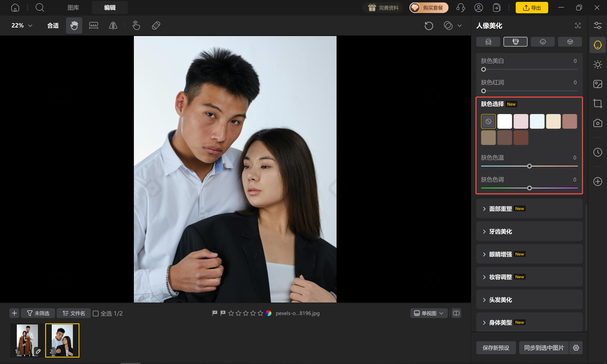Open the 单视图 view mode dropdown
This screenshot has height=364, width=607.
[429, 313]
